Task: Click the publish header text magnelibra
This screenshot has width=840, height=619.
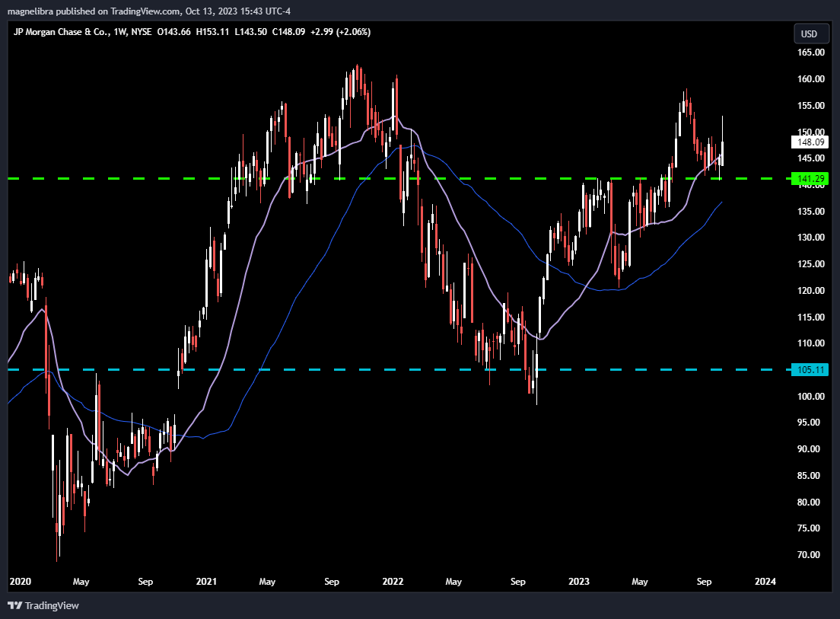Action: pyautogui.click(x=30, y=11)
